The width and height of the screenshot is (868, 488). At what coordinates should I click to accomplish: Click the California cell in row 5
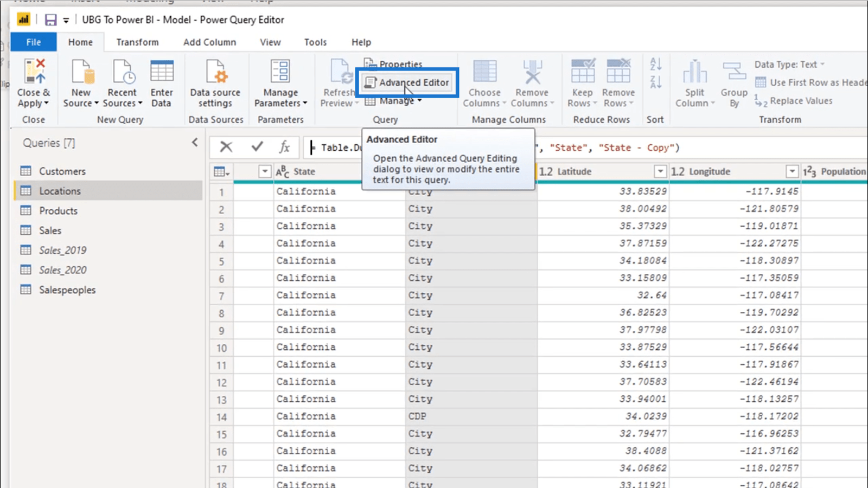point(339,261)
